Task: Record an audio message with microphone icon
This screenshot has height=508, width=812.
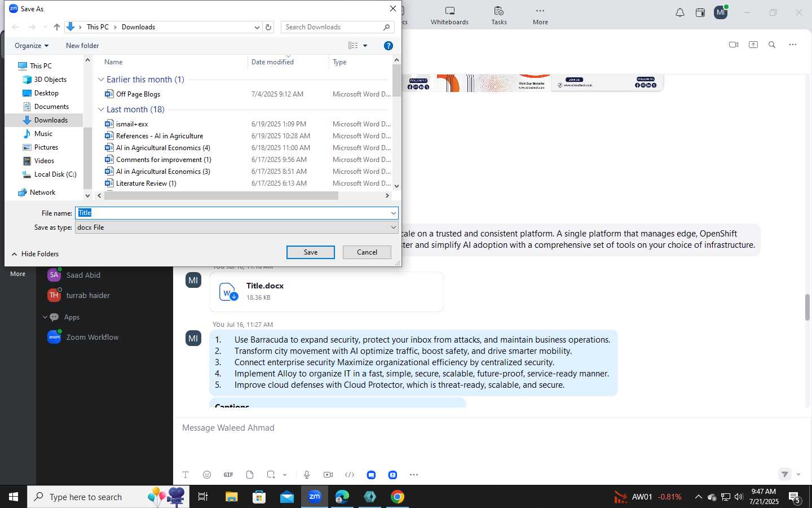Action: (307, 475)
